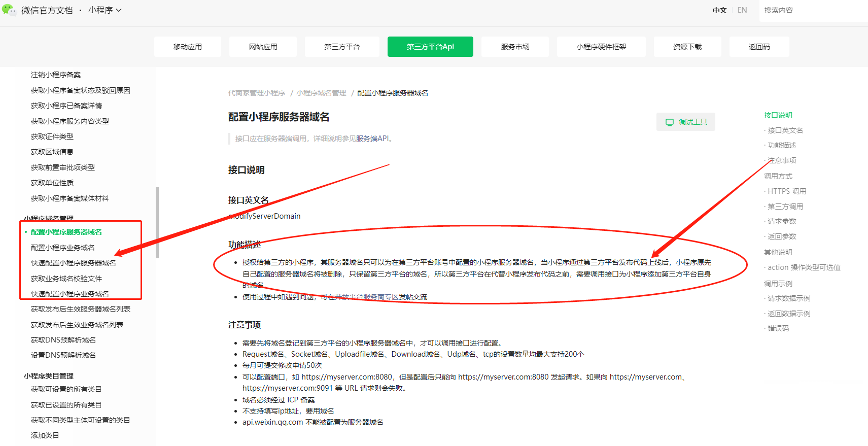
Task: Open the 返回码 tab
Action: click(x=759, y=47)
